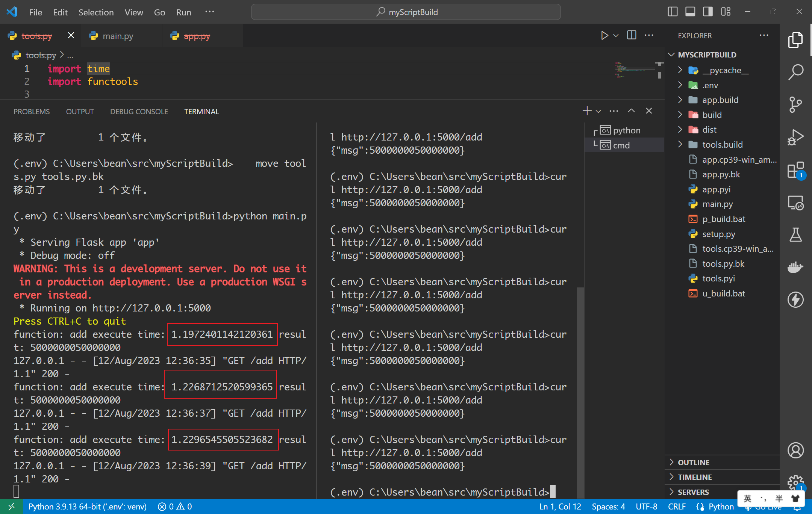Screen dimensions: 812x514
Task: Switch to the DEBUG CONSOLE tab
Action: [139, 112]
